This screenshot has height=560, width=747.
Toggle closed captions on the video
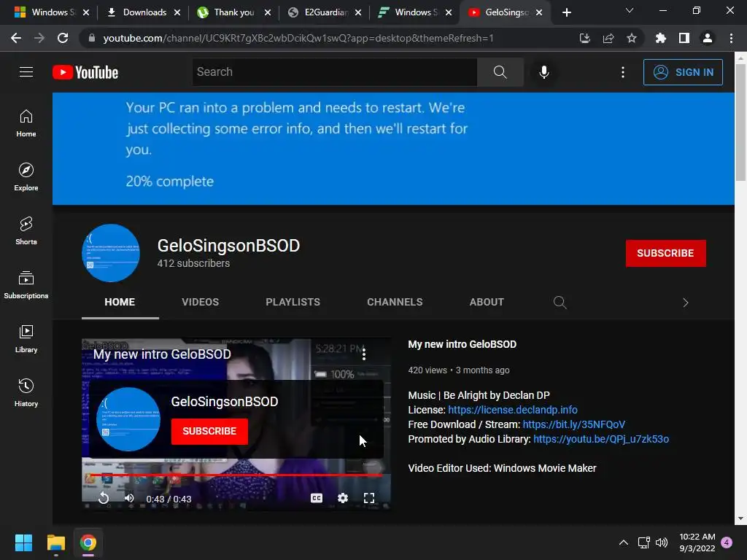click(317, 498)
